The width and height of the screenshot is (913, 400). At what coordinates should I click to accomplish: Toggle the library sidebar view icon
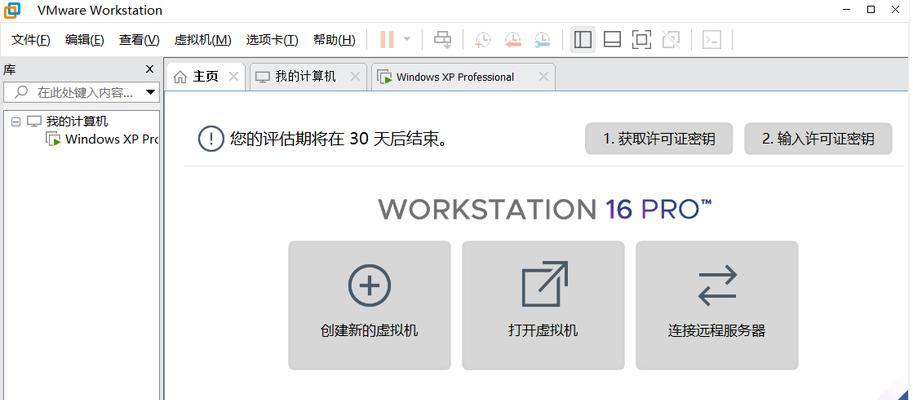tap(582, 40)
